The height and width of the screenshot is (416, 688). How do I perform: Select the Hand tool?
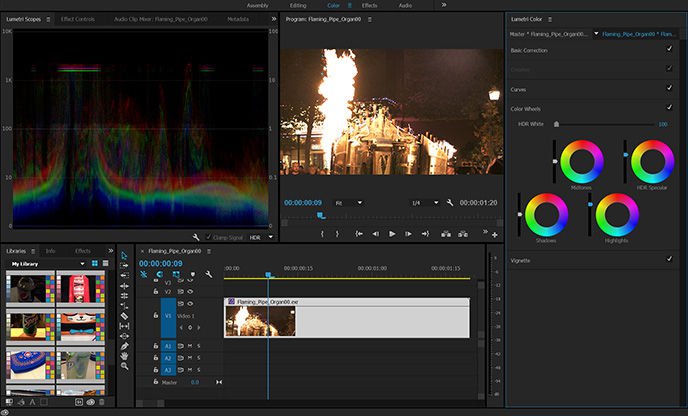coord(124,355)
